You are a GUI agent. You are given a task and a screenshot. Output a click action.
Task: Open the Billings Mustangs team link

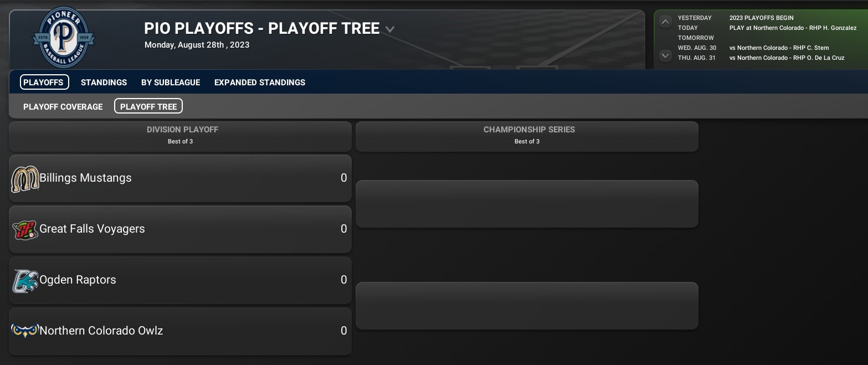(86, 178)
